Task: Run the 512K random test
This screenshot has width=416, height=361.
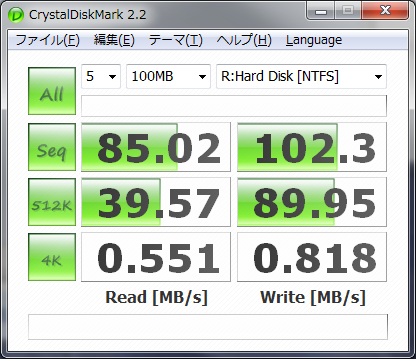Action: [52, 202]
